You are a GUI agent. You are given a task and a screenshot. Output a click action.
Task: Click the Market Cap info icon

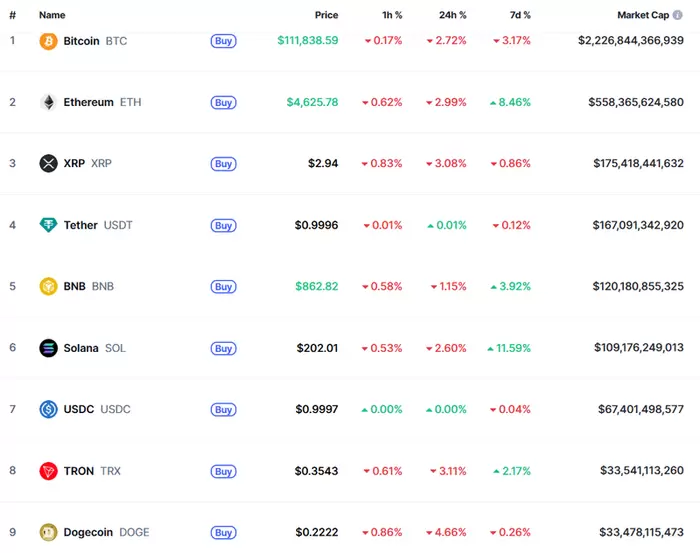pos(678,15)
